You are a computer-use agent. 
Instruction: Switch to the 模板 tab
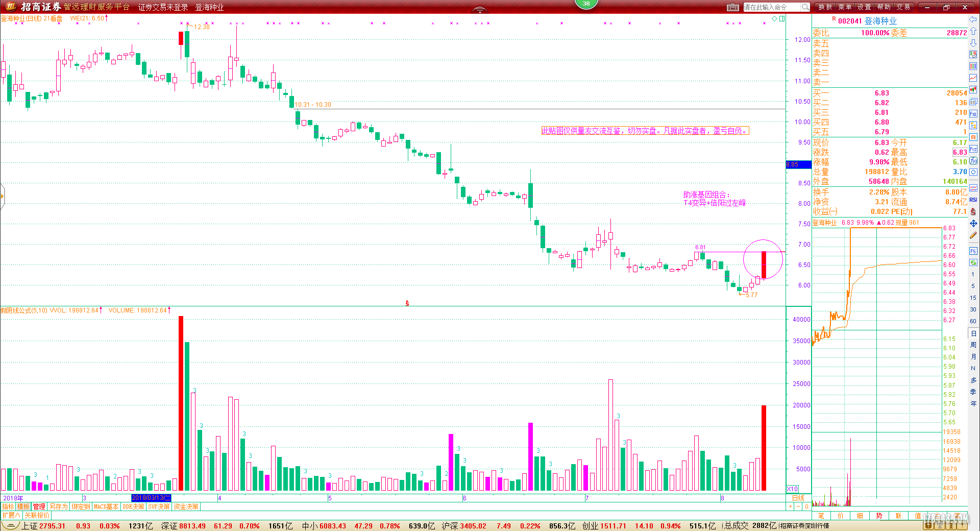pyautogui.click(x=23, y=506)
